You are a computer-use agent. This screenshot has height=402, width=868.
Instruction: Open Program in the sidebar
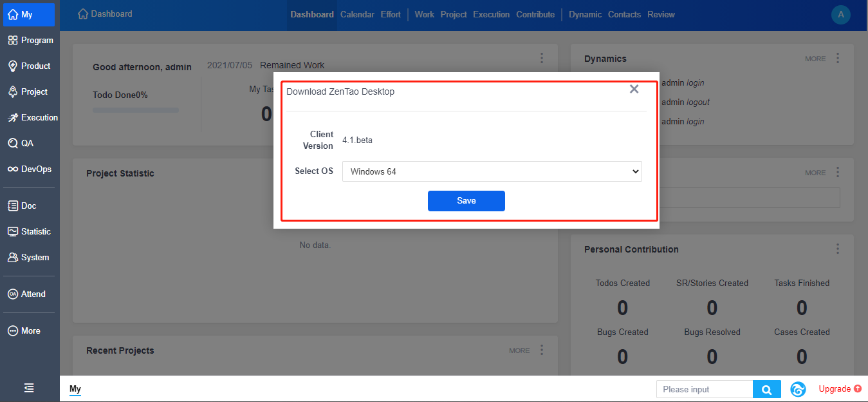point(30,40)
